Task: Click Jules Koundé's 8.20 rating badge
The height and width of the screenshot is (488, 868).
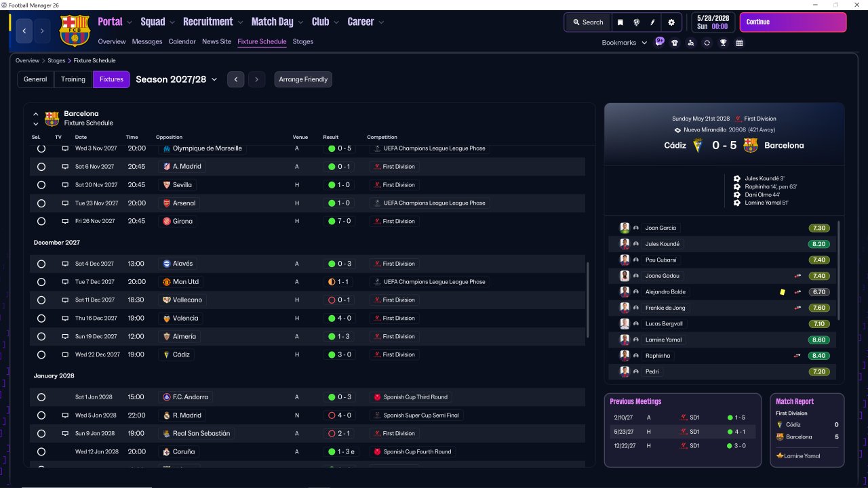Action: coord(818,244)
